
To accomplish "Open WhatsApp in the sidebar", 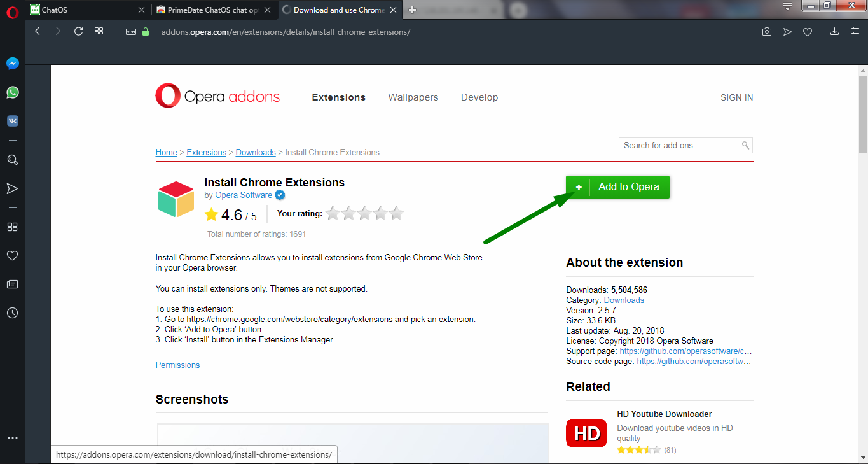I will click(x=12, y=92).
